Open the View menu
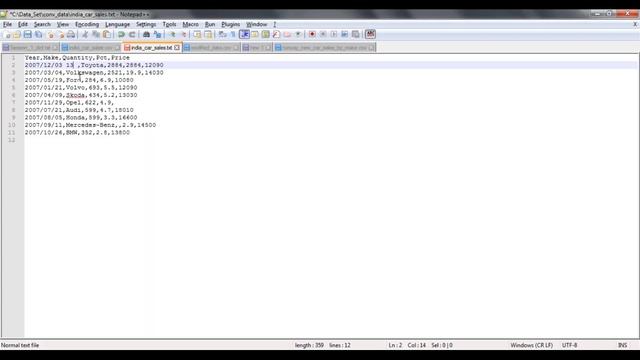 62,24
